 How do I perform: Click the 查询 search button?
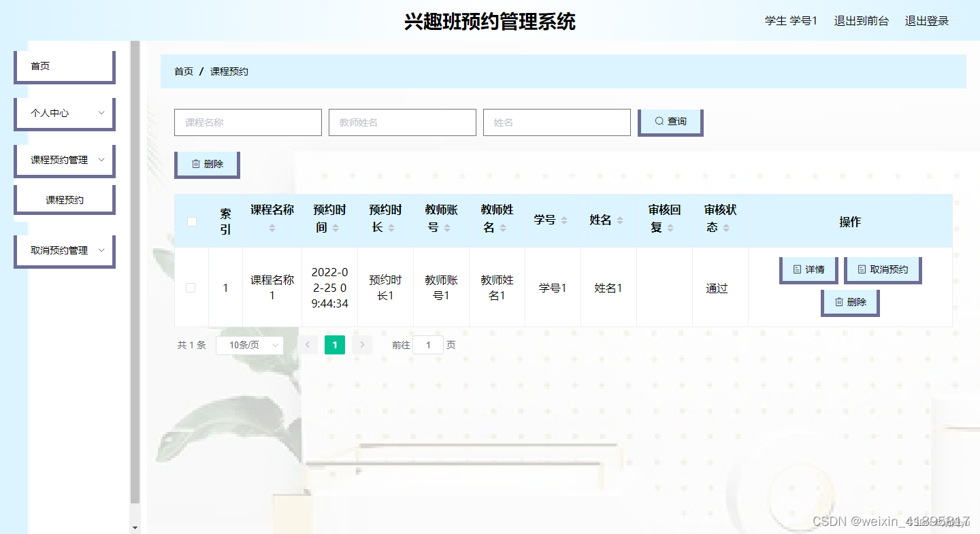tap(670, 122)
